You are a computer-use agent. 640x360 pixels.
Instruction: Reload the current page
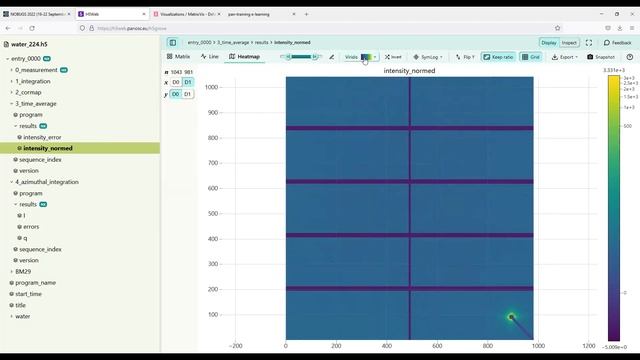[x=32, y=28]
